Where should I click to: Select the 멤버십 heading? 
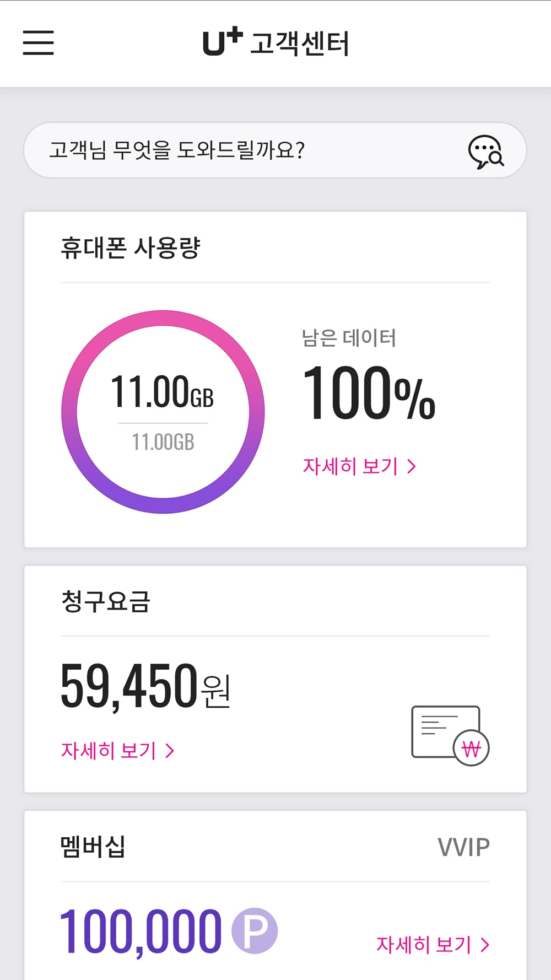pyautogui.click(x=93, y=847)
